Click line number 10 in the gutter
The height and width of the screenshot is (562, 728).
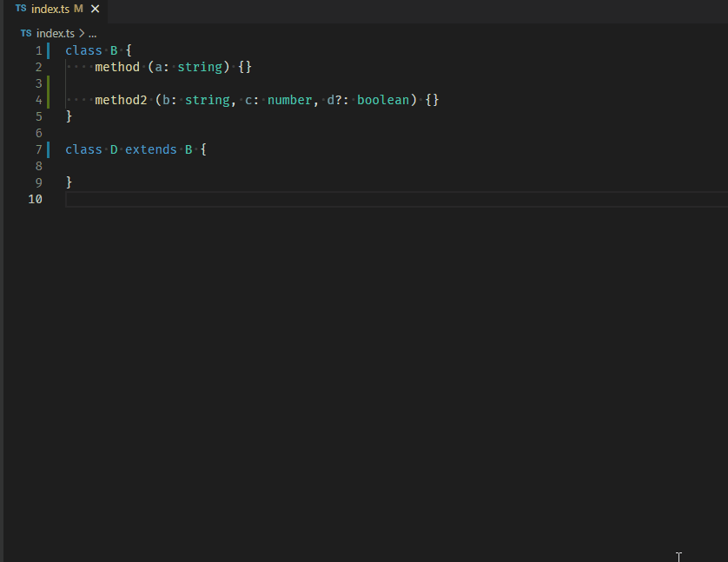tap(36, 199)
